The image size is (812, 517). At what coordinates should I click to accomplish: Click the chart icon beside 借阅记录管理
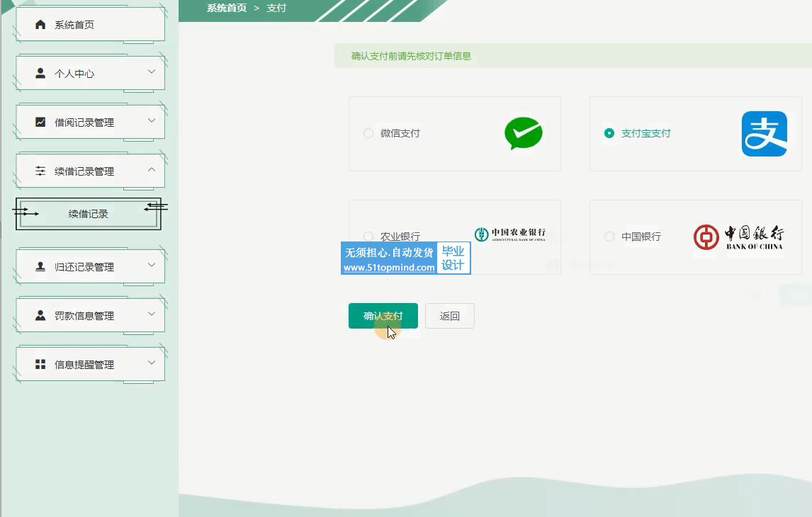[x=40, y=122]
